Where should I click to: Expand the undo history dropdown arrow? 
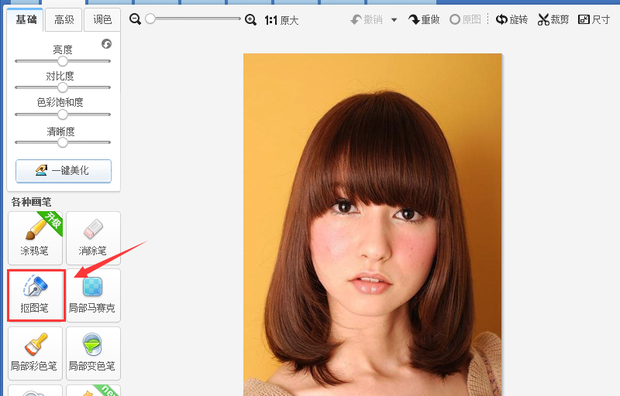pyautogui.click(x=394, y=20)
